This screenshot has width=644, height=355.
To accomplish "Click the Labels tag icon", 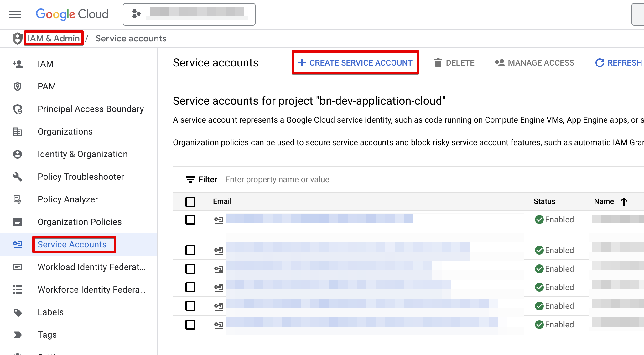I will [x=18, y=312].
